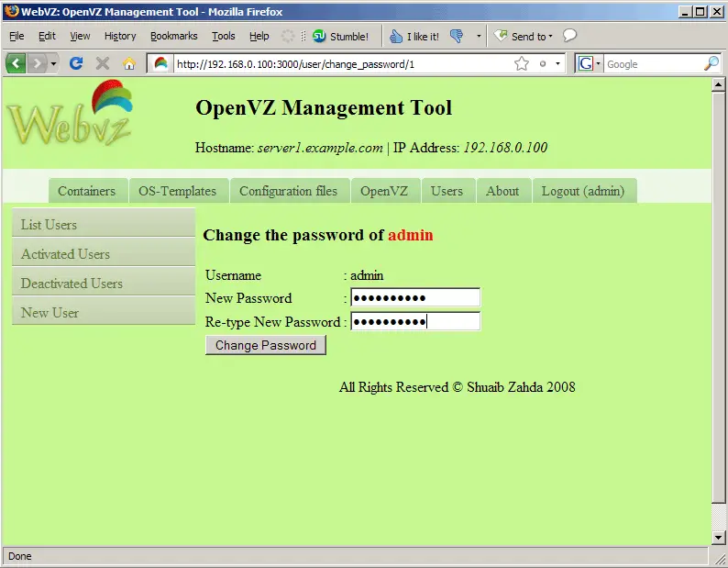
Task: Click the WebVZ site favicon in address bar
Action: pos(160,63)
